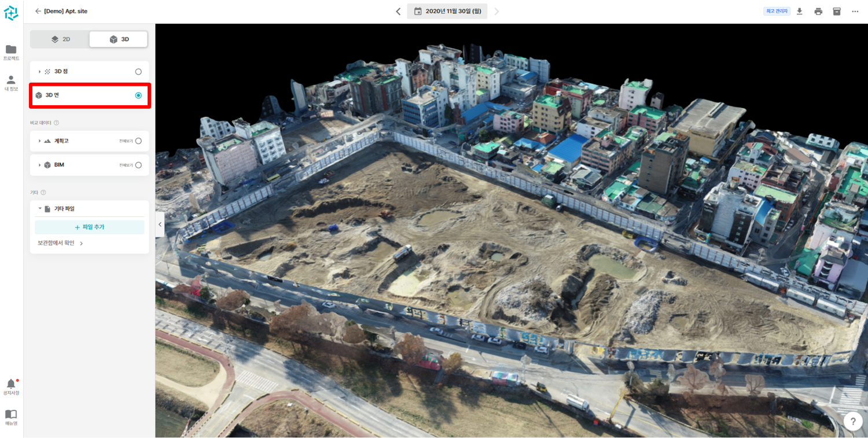Click the download icon in the top toolbar

[x=799, y=10]
